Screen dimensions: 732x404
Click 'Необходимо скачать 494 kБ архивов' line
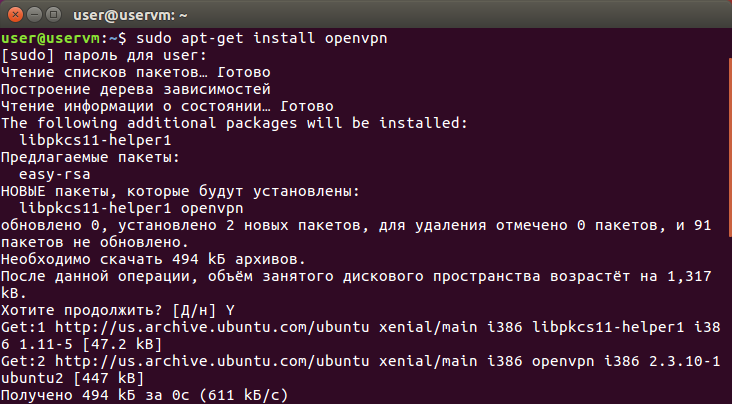click(154, 260)
